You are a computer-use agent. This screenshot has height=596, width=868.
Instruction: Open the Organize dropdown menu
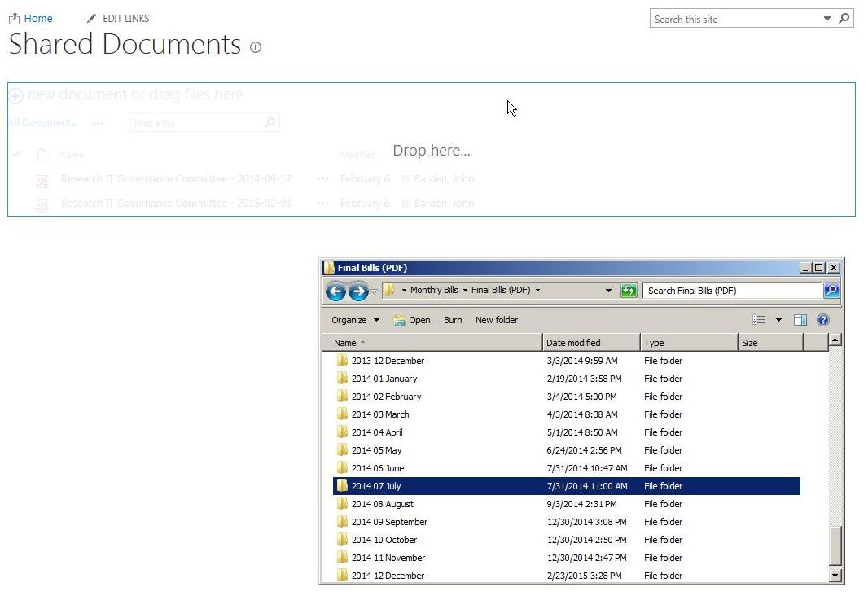tap(354, 320)
